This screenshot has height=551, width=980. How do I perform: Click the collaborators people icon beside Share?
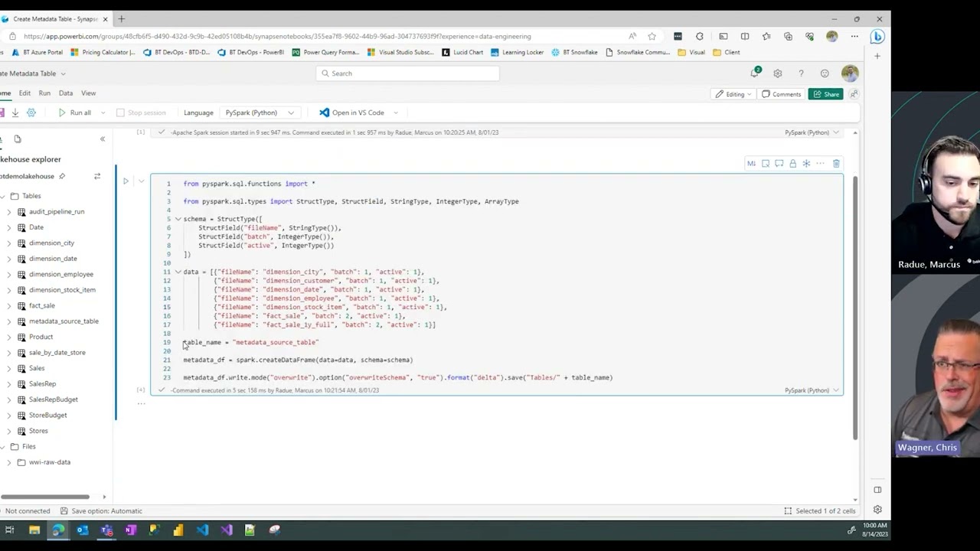coord(853,94)
